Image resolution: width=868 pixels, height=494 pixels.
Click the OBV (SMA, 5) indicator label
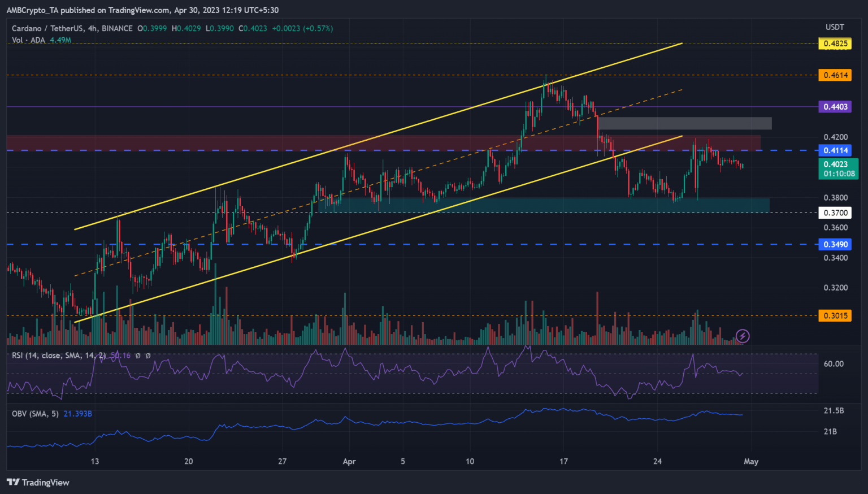tap(35, 414)
